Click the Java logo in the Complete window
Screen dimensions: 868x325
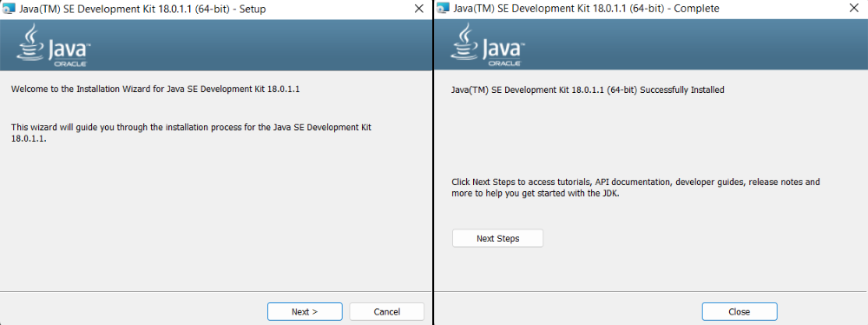tap(488, 45)
